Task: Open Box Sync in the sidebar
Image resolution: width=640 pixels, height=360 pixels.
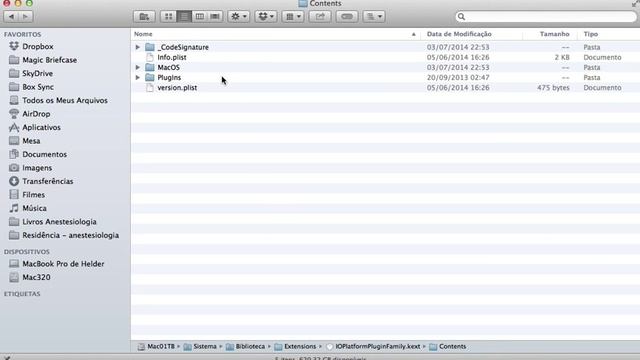Action: coord(38,87)
